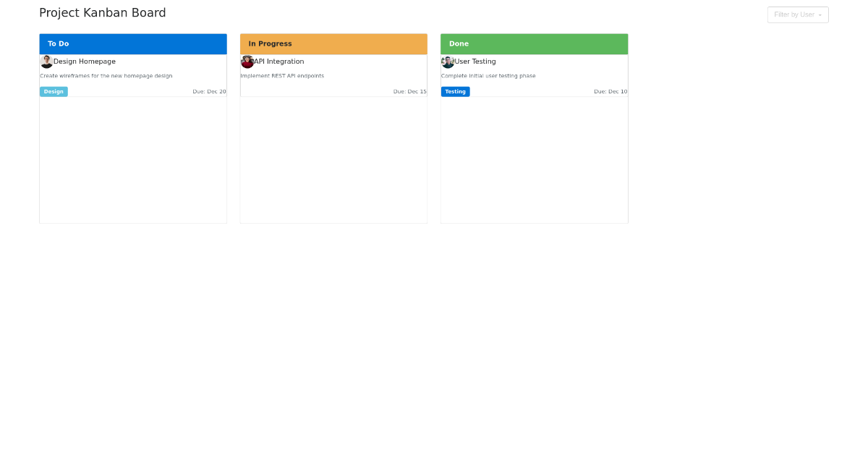
Task: Open the Filter by User dropdown
Action: pos(798,14)
